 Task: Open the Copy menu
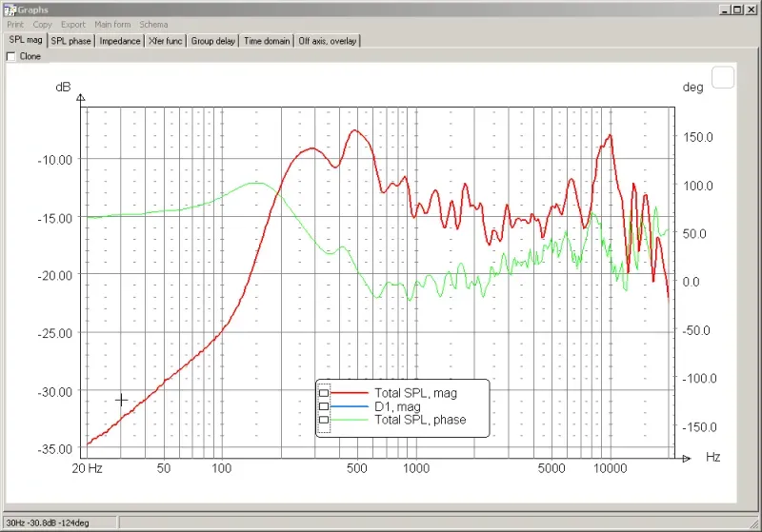[x=42, y=25]
